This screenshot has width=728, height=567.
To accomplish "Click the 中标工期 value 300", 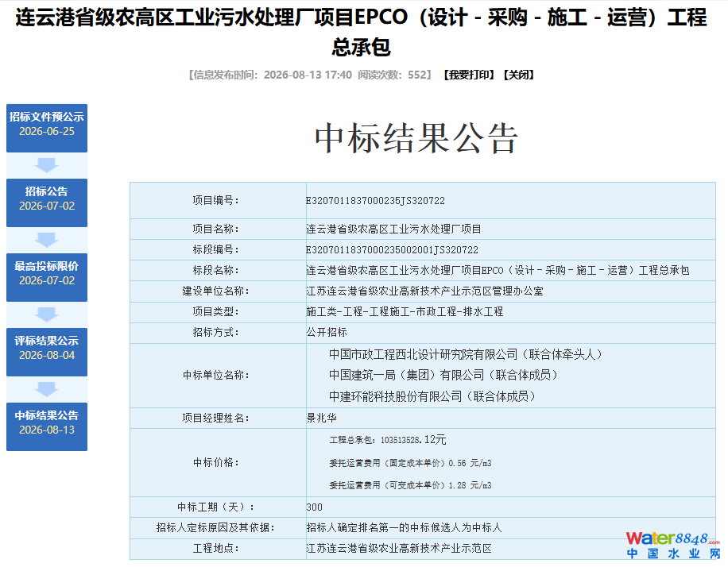I will [x=314, y=507].
